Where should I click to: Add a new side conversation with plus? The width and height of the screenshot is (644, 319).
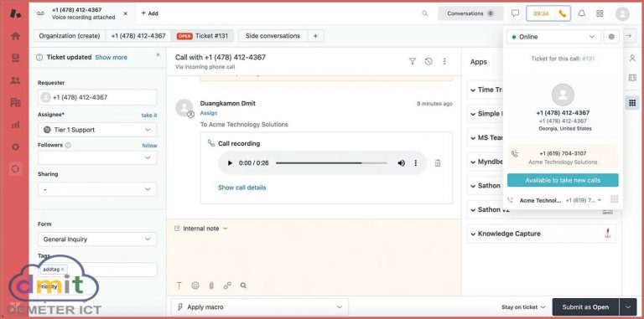tap(315, 36)
